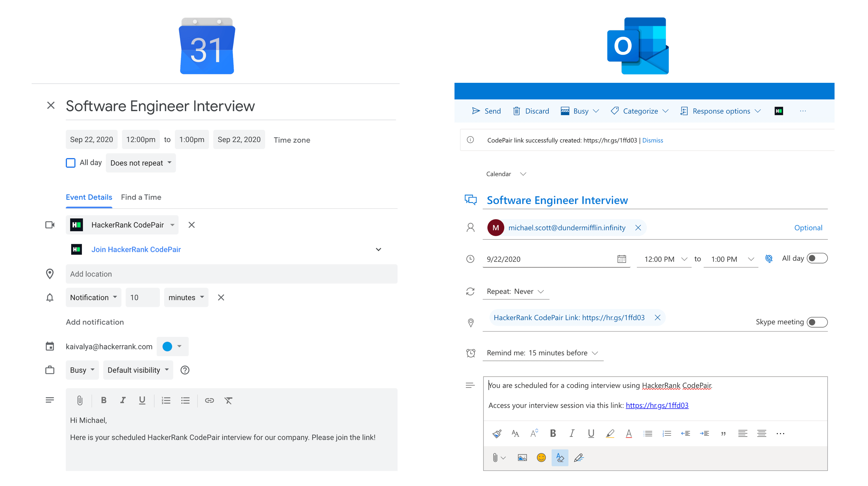
Task: Click the HackerRank add-in icon in Outlook toolbar
Action: point(778,111)
